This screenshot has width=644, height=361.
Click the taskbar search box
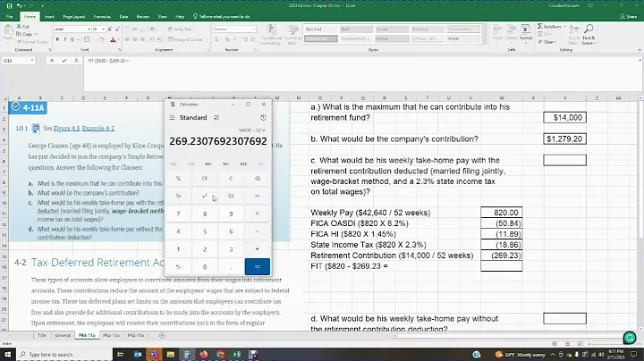pos(64,354)
